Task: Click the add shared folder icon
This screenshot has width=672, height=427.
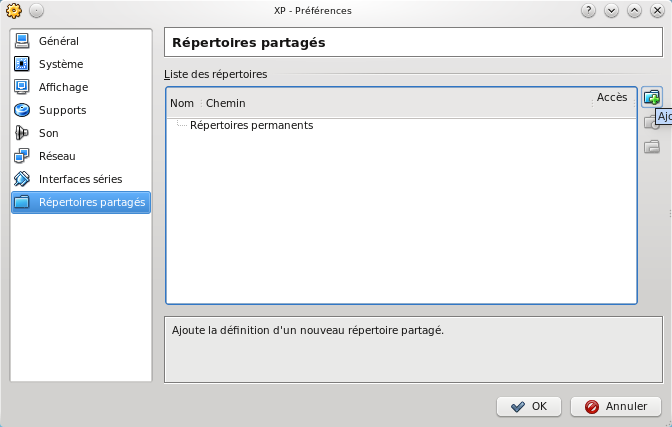Action: 652,97
